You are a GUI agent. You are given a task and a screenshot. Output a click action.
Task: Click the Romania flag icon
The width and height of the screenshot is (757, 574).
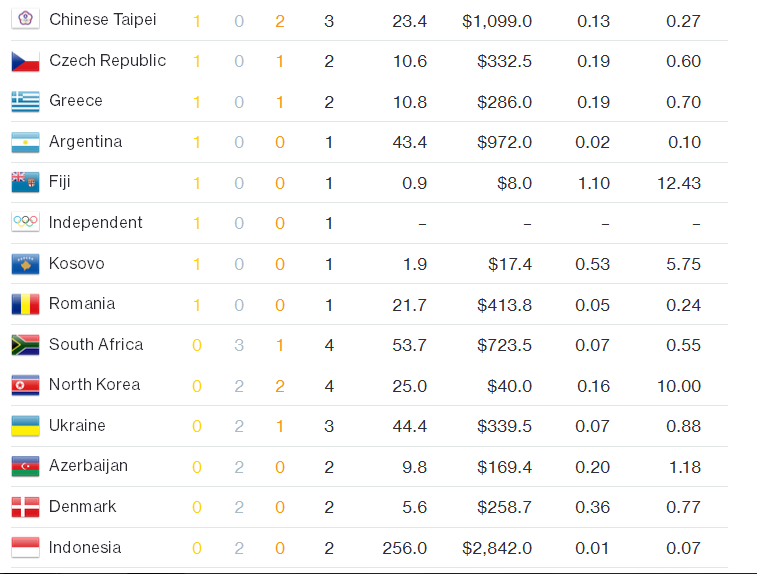pyautogui.click(x=25, y=304)
